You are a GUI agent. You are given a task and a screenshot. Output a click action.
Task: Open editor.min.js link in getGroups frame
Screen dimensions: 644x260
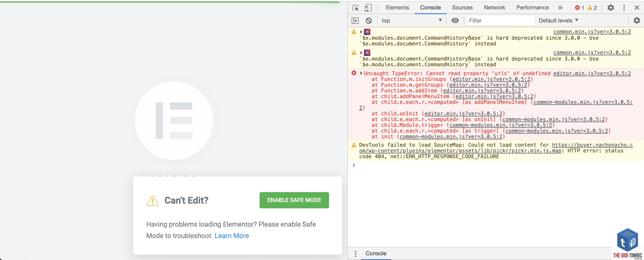(488, 85)
